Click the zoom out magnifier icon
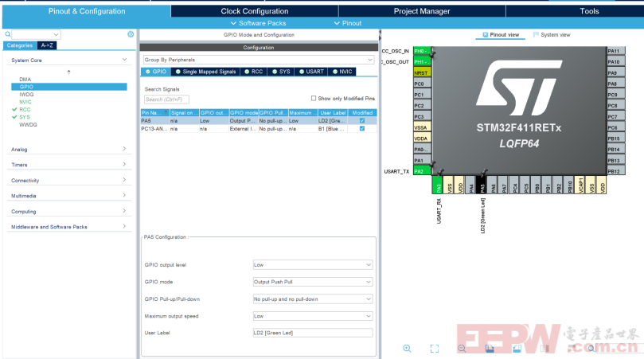This screenshot has width=644, height=359. (462, 349)
